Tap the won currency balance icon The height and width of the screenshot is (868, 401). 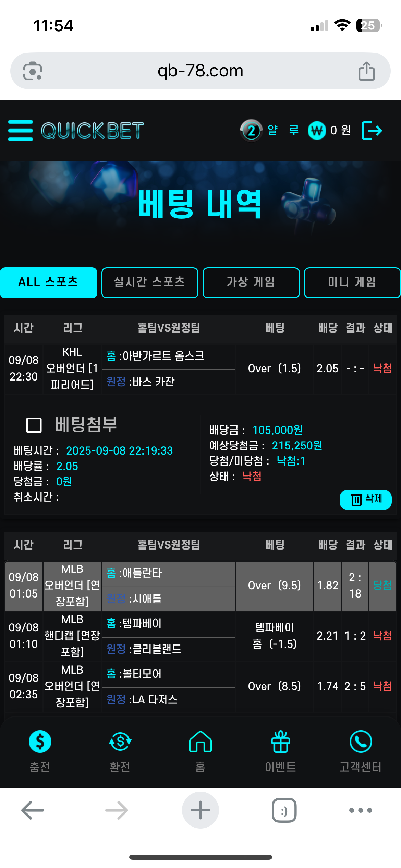[317, 131]
